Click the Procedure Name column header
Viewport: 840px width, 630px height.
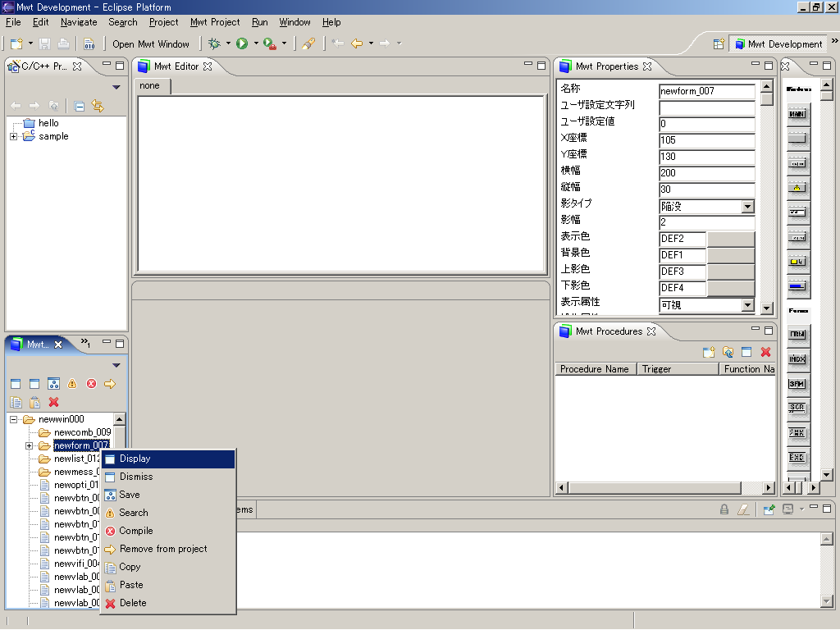596,369
